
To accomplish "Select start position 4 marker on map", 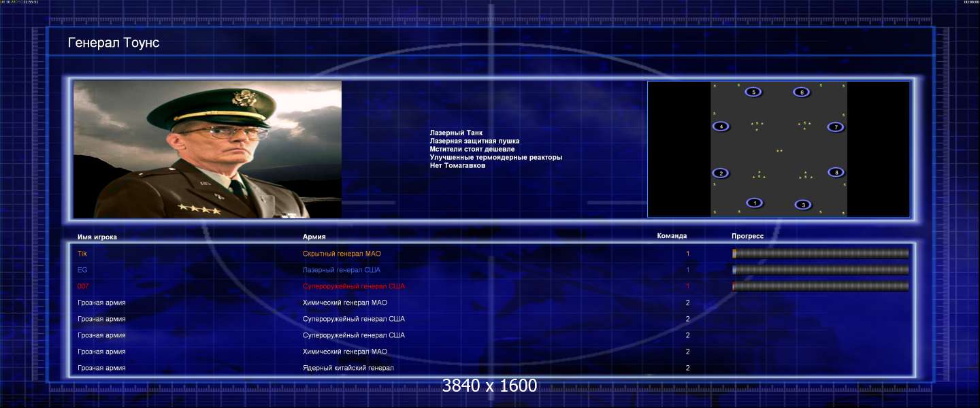I will pyautogui.click(x=721, y=126).
